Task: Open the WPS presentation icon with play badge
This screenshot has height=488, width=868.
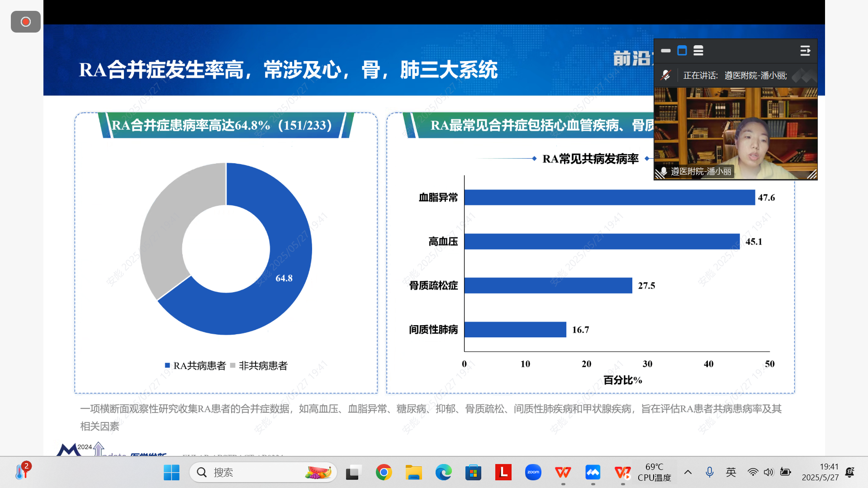Action: [x=622, y=473]
